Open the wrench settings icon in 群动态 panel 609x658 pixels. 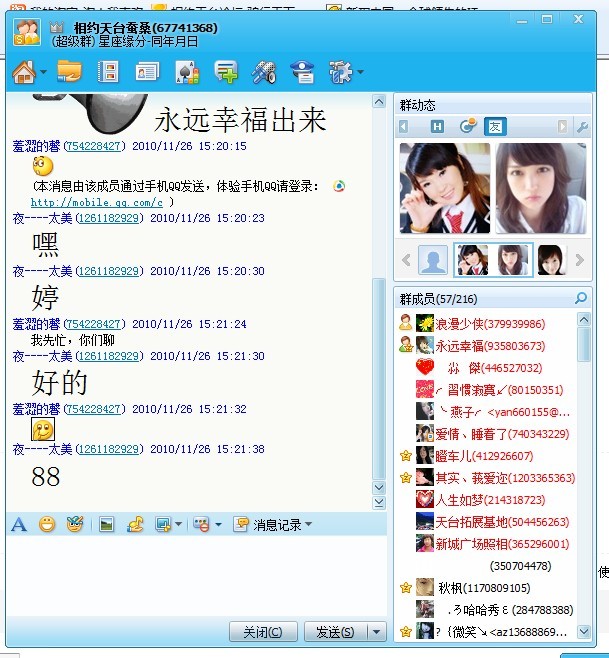click(582, 127)
